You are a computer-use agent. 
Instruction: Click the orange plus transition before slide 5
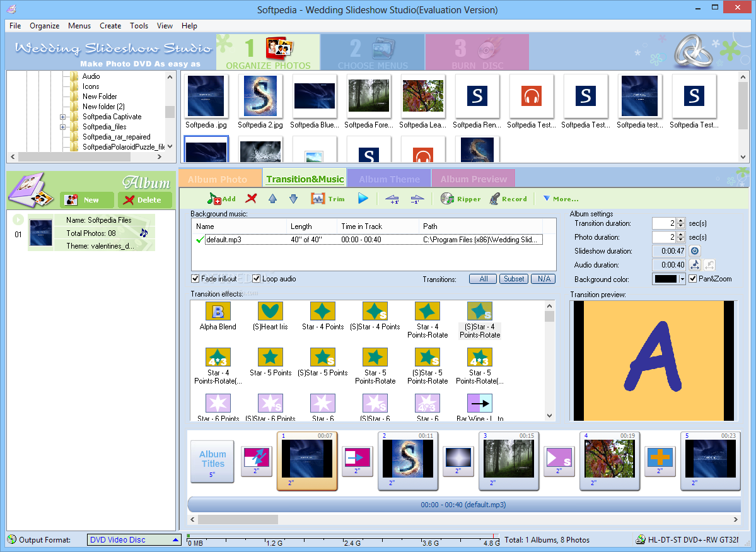coord(660,461)
